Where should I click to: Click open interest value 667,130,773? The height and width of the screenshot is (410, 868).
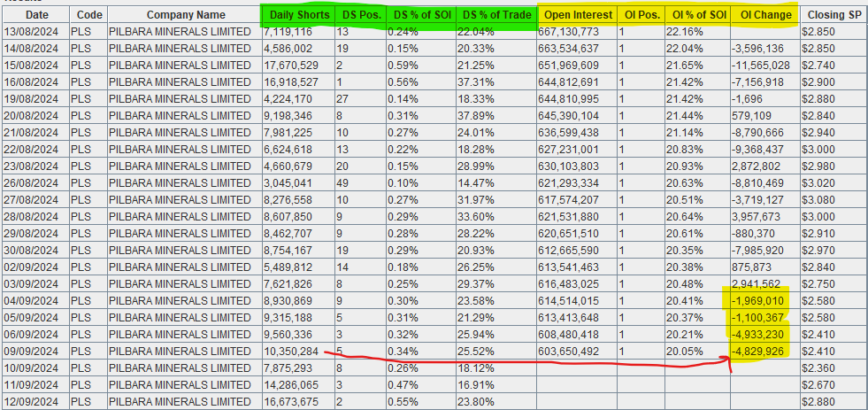[569, 32]
